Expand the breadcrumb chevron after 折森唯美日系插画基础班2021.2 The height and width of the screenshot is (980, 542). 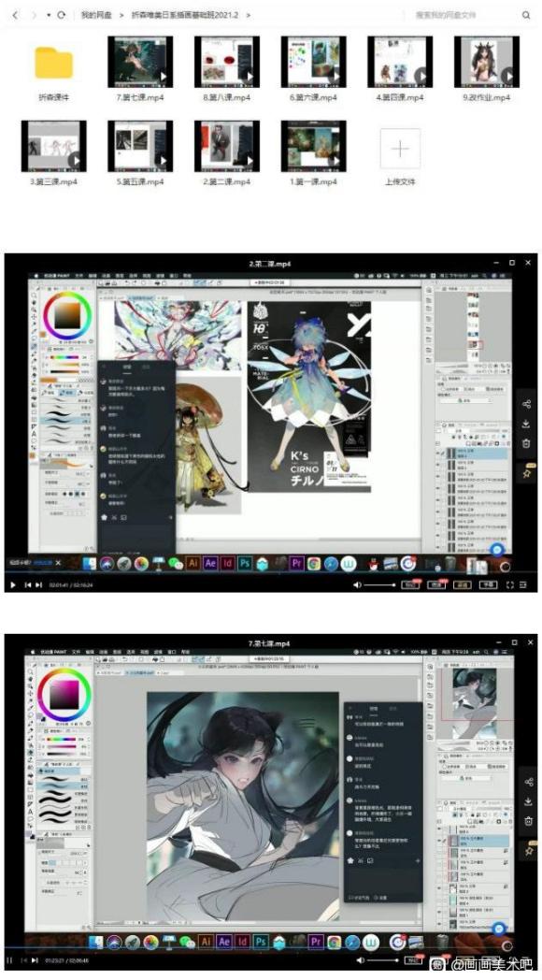tap(248, 15)
